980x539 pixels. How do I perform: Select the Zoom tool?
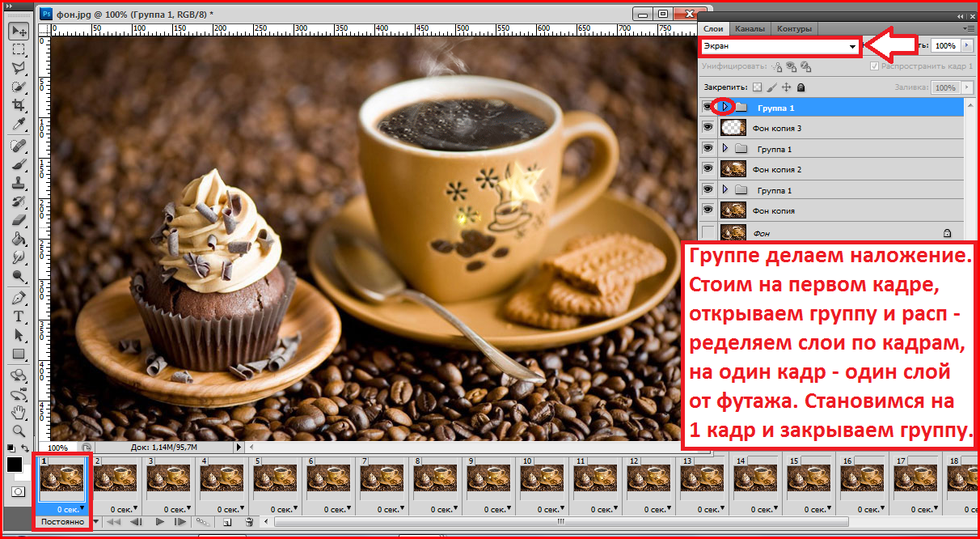[19, 431]
